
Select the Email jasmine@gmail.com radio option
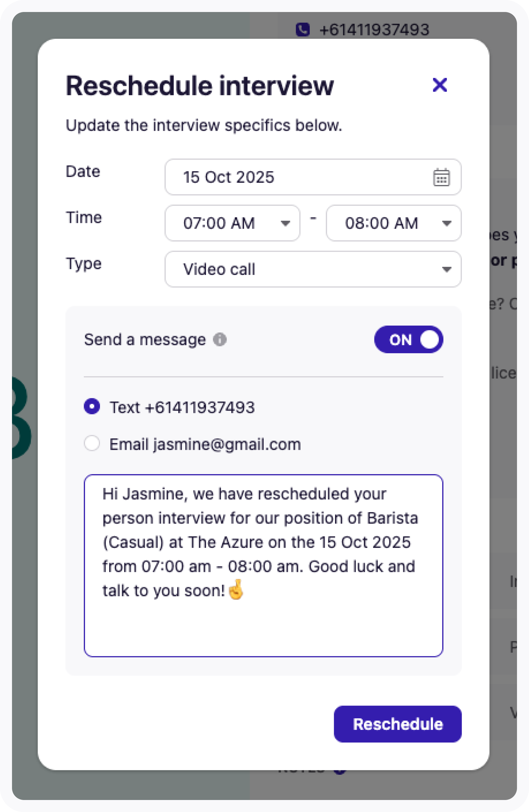92,443
